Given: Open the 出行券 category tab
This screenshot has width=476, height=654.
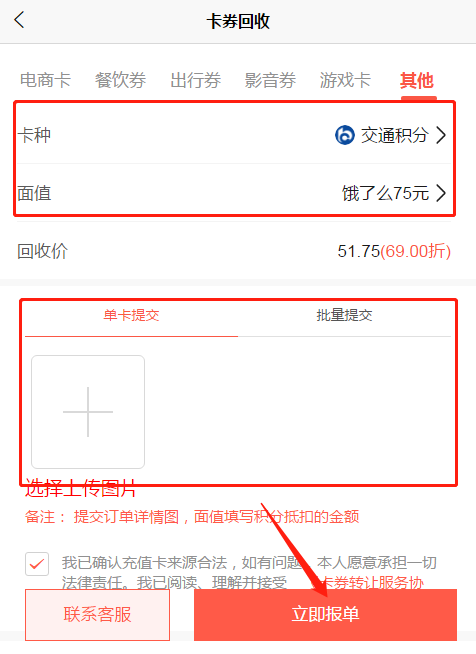Looking at the screenshot, I should (195, 80).
